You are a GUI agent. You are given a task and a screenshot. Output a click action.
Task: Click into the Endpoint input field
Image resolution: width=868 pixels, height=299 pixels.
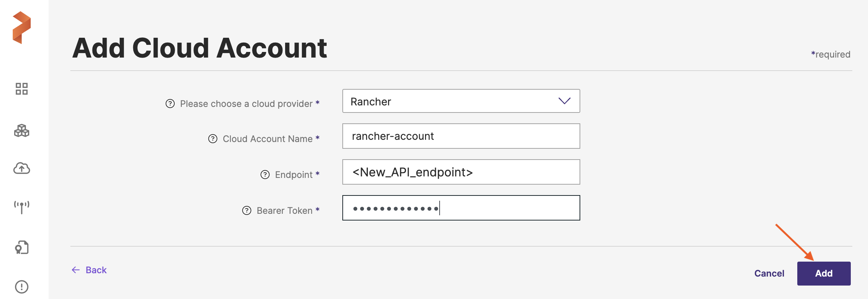pos(461,172)
